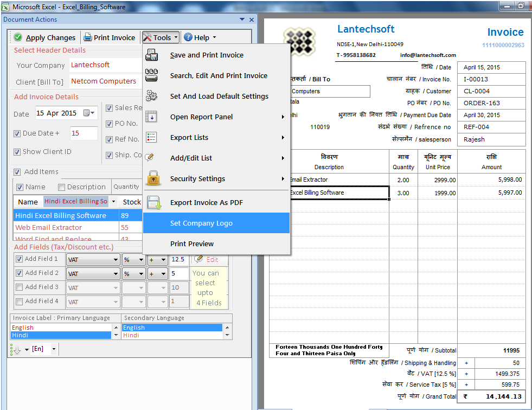Click the Excel icon in the title bar
532x410 pixels.
(5, 7)
